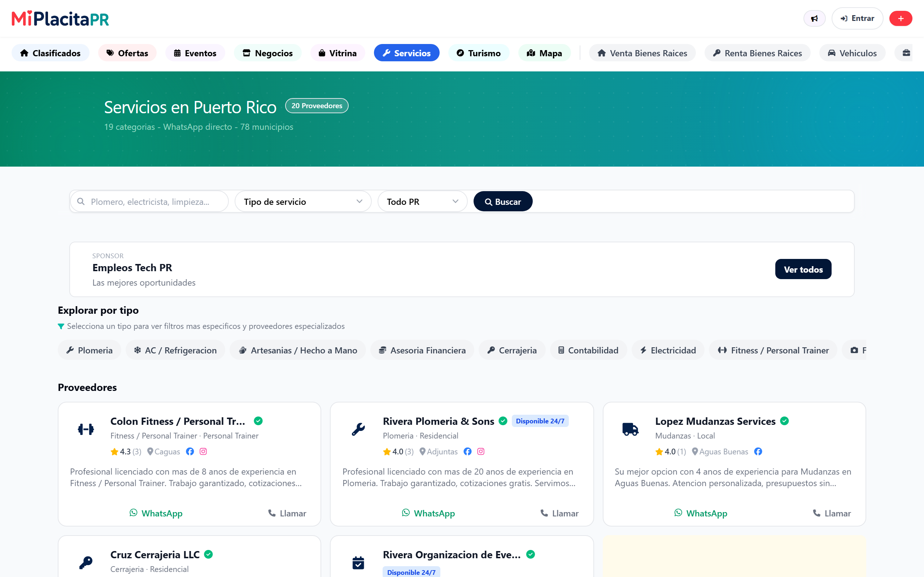Click the Rivera Plomeria wrench icon

[x=358, y=429]
